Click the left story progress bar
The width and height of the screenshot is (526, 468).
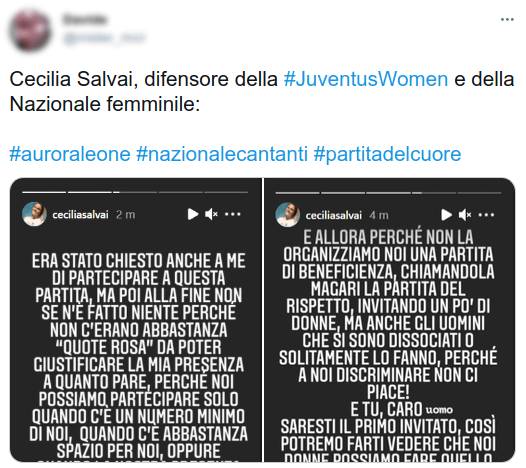pos(135,192)
